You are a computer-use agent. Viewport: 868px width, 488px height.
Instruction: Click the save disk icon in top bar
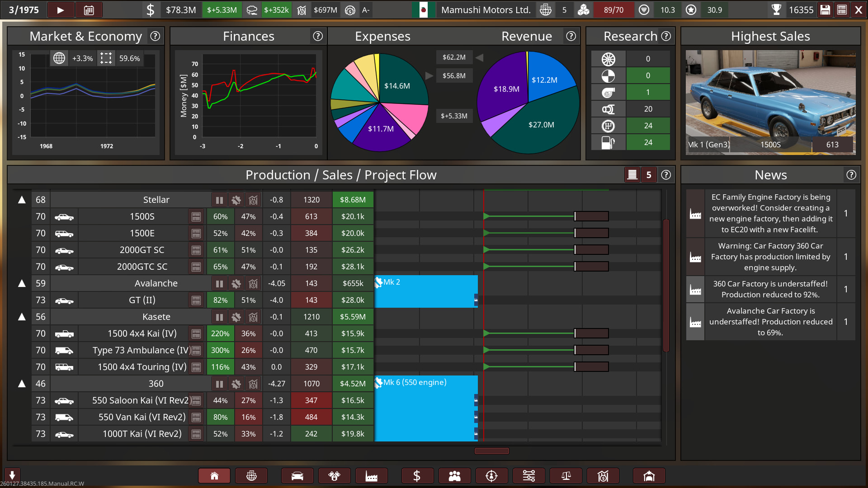[825, 10]
